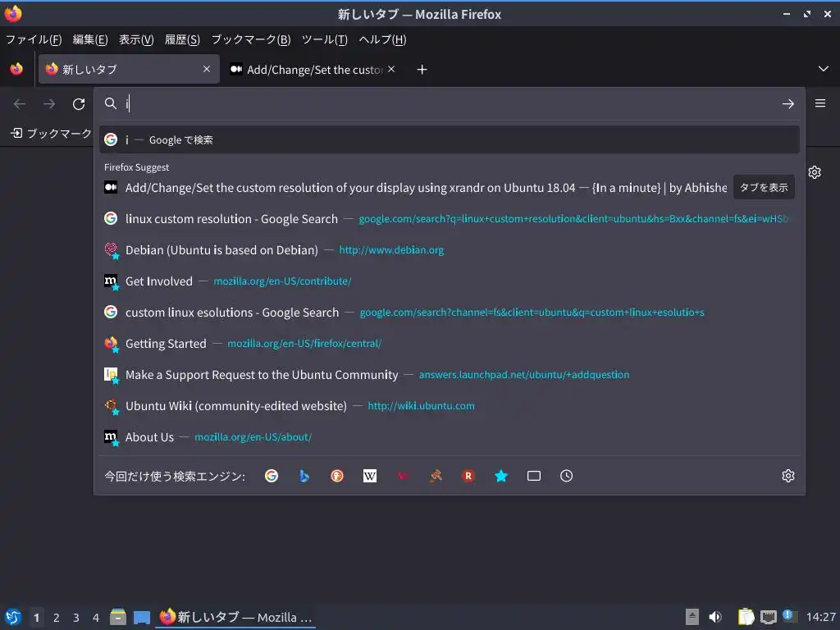Select Wikipedia one-off search engine
The height and width of the screenshot is (630, 840).
point(370,476)
